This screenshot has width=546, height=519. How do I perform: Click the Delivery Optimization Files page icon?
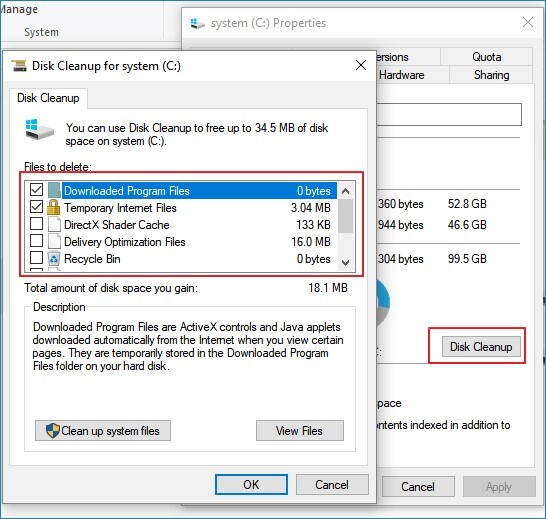coord(54,242)
